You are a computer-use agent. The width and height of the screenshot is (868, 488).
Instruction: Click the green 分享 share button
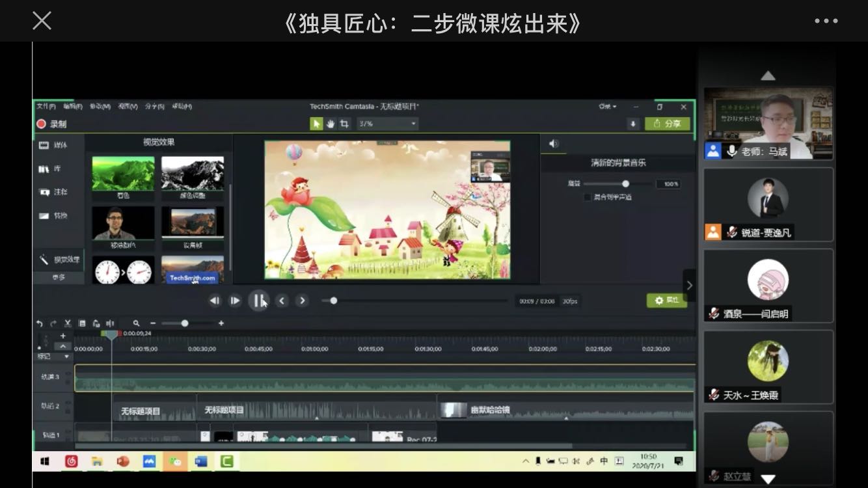(667, 124)
